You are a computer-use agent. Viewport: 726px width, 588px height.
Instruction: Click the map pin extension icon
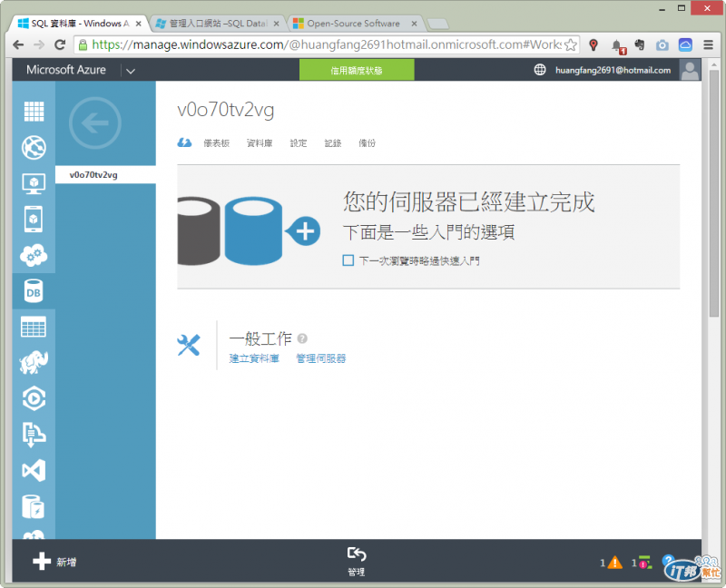pos(594,44)
